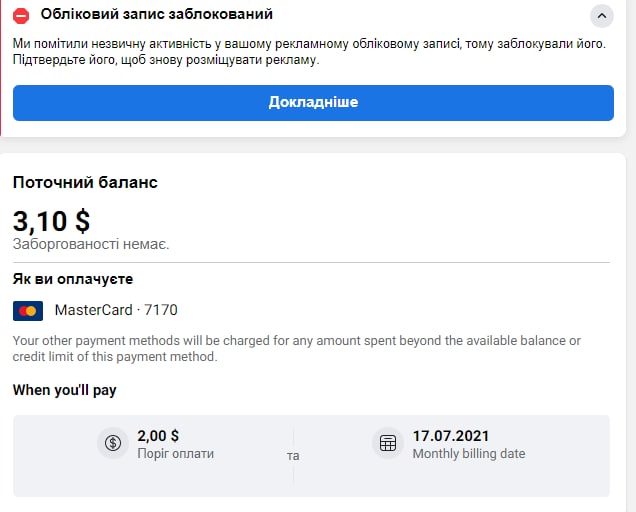Select the 17.07.2021 monthly billing date

point(451,436)
